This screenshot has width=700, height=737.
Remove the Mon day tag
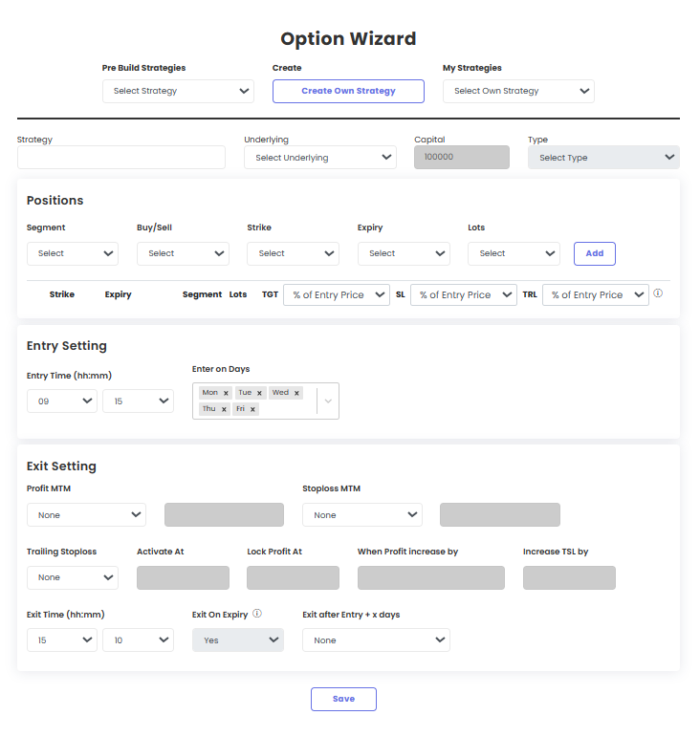point(226,393)
